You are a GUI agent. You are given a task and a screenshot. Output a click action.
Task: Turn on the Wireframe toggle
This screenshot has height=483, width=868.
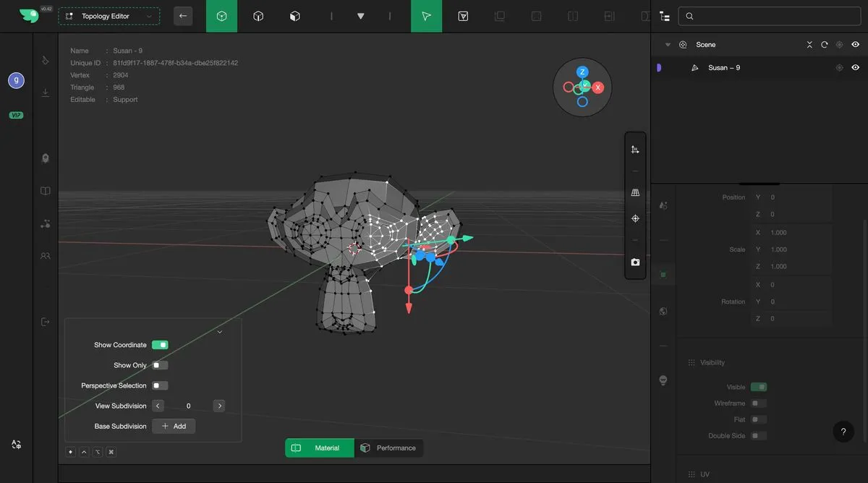click(x=758, y=403)
